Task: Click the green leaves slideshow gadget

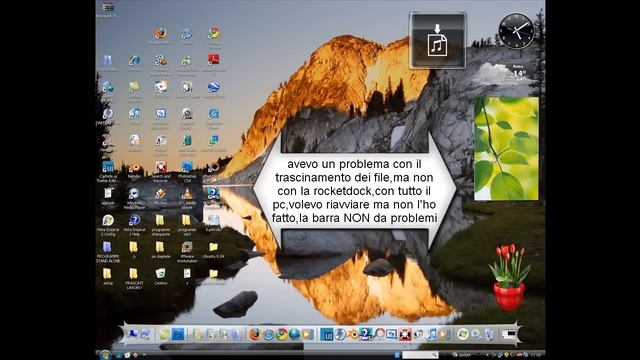Action: click(x=506, y=149)
